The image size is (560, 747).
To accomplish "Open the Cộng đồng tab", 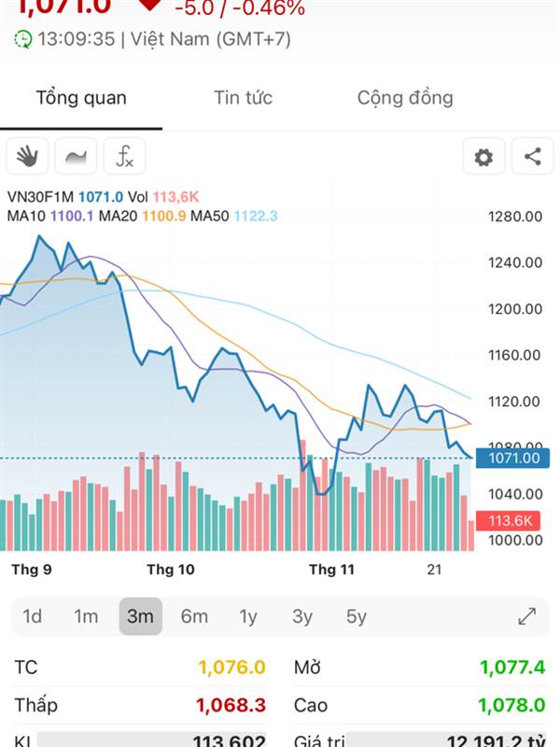I will click(405, 98).
